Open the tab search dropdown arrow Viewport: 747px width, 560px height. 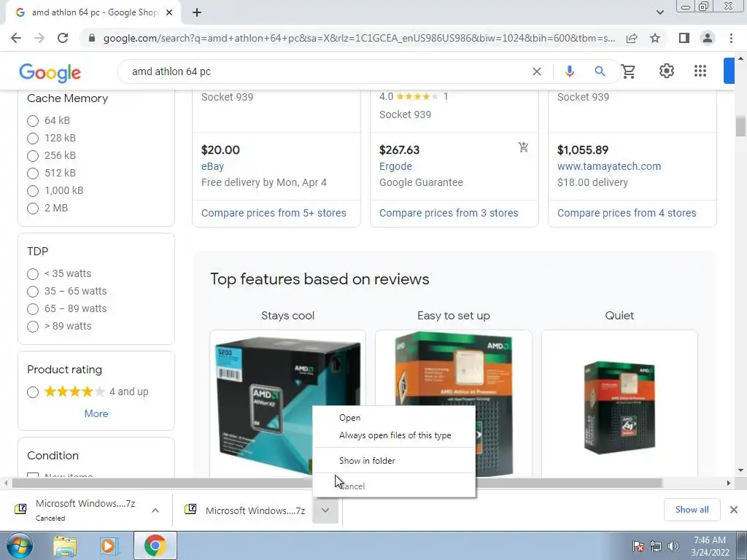point(659,12)
